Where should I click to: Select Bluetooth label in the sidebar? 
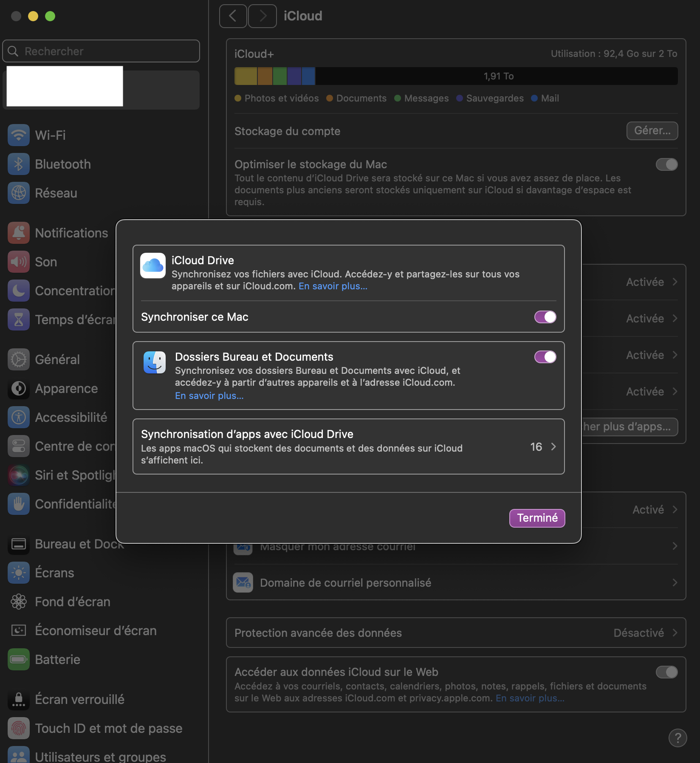coord(63,164)
